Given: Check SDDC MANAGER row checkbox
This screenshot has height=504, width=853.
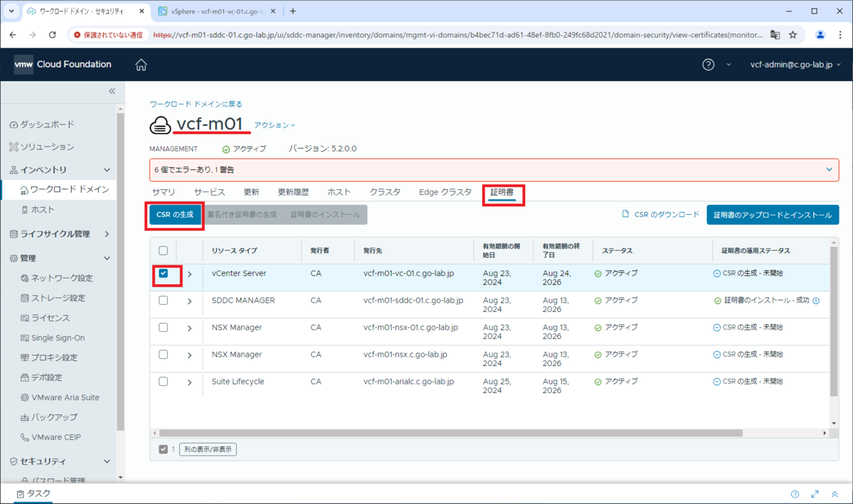Looking at the screenshot, I should [x=163, y=301].
